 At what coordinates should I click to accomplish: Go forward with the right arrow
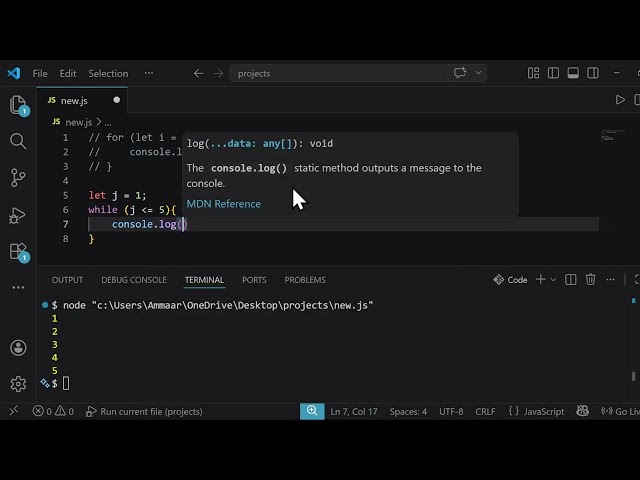(218, 73)
